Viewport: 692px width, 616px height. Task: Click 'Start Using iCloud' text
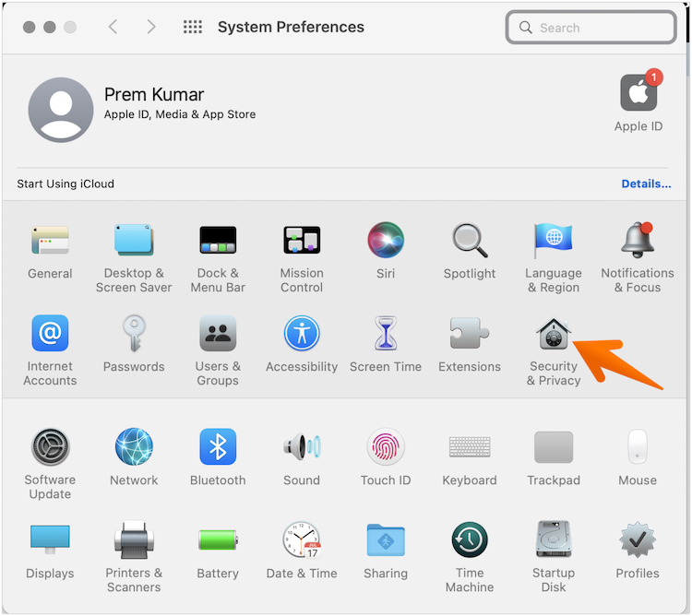66,184
